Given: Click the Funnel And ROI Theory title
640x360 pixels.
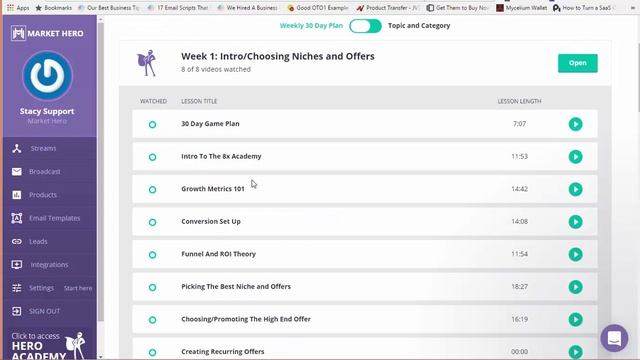Looking at the screenshot, I should click(218, 254).
